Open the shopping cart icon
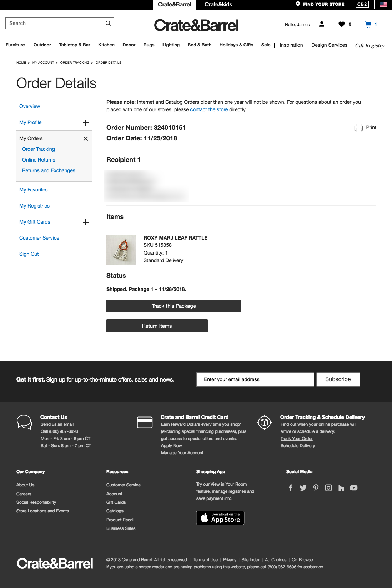This screenshot has width=392, height=588. [368, 24]
